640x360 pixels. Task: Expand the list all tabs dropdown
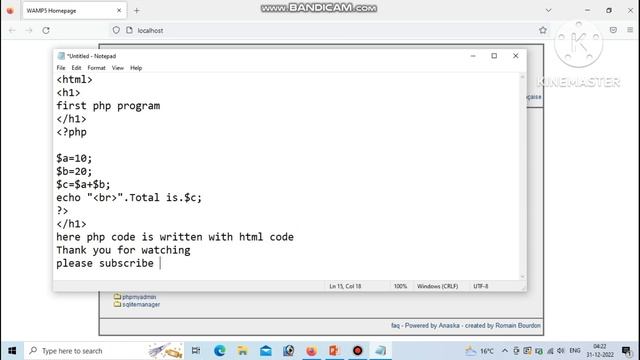549,11
